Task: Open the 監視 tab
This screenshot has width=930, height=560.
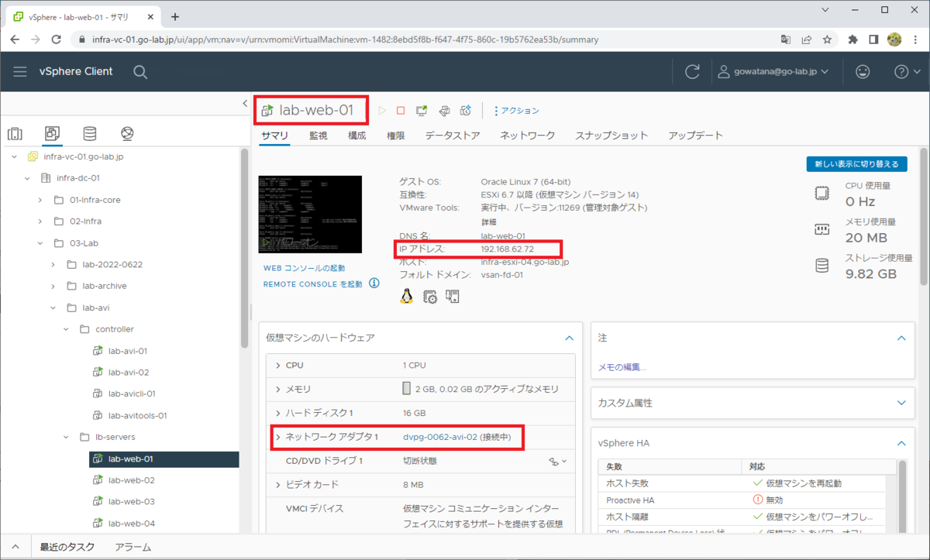Action: pyautogui.click(x=319, y=136)
